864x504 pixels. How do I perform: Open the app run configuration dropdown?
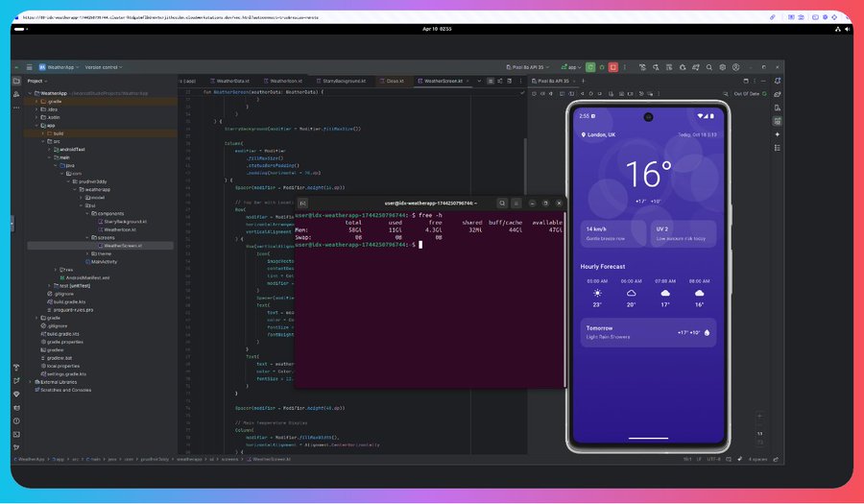pos(571,67)
